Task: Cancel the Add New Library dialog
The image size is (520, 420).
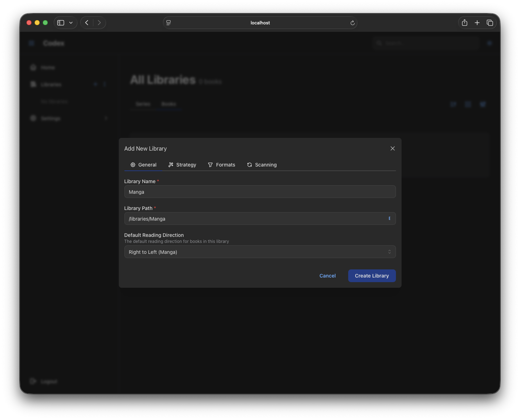Action: (327, 275)
